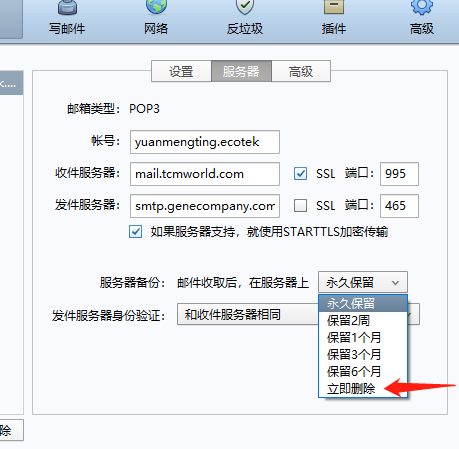Image resolution: width=459 pixels, height=449 pixels.
Task: Toggle SSL checkbox for 收件服务器
Action: click(300, 174)
